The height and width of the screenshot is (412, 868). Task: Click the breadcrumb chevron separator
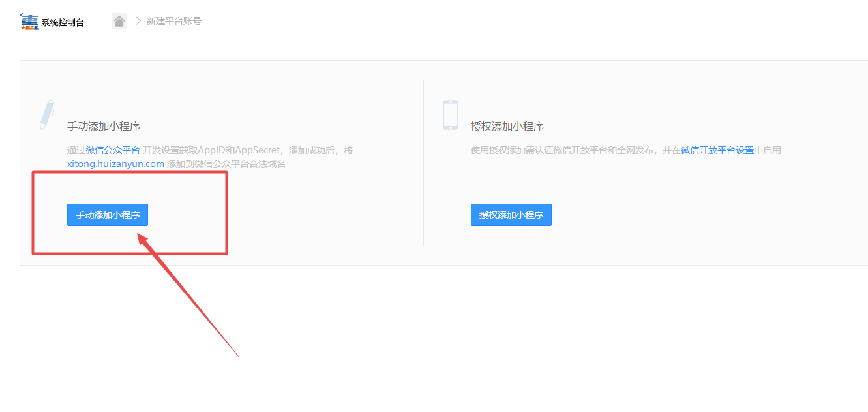pyautogui.click(x=138, y=21)
